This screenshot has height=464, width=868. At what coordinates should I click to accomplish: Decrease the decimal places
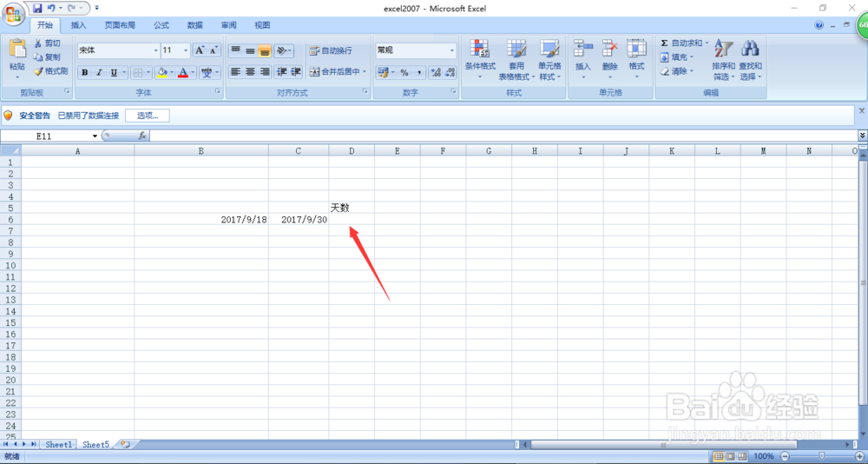450,73
